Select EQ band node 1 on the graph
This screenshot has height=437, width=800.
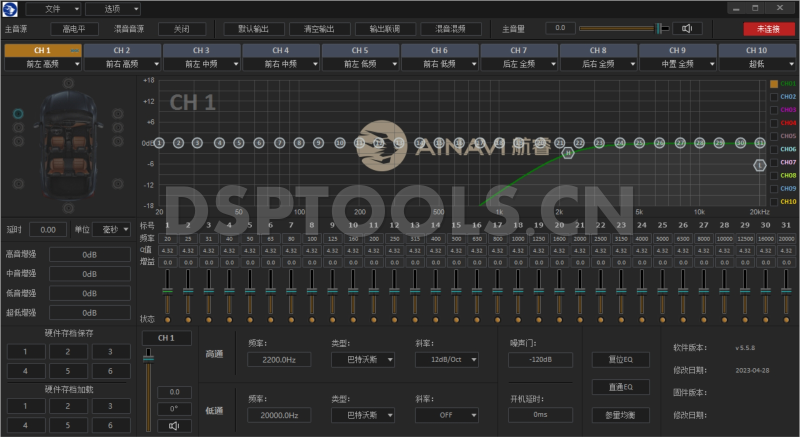tap(159, 142)
